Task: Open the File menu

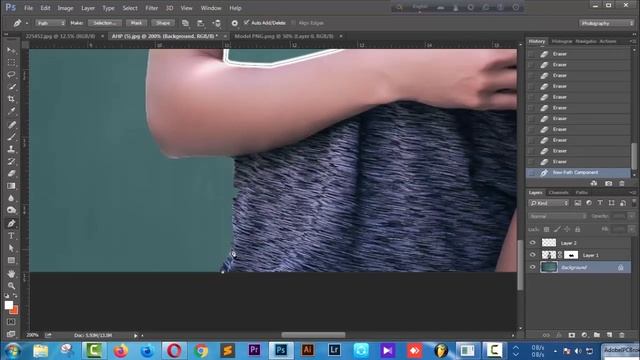Action: click(x=28, y=8)
